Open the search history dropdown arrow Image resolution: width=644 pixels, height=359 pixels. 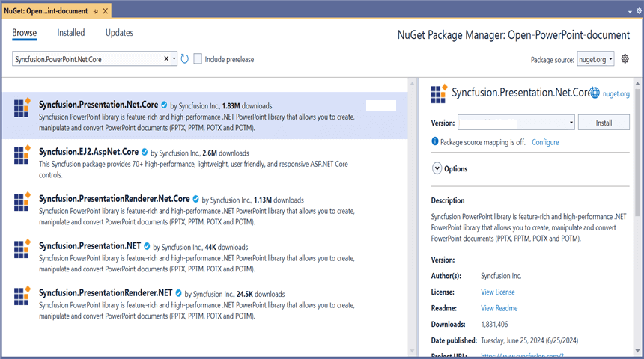tap(174, 58)
